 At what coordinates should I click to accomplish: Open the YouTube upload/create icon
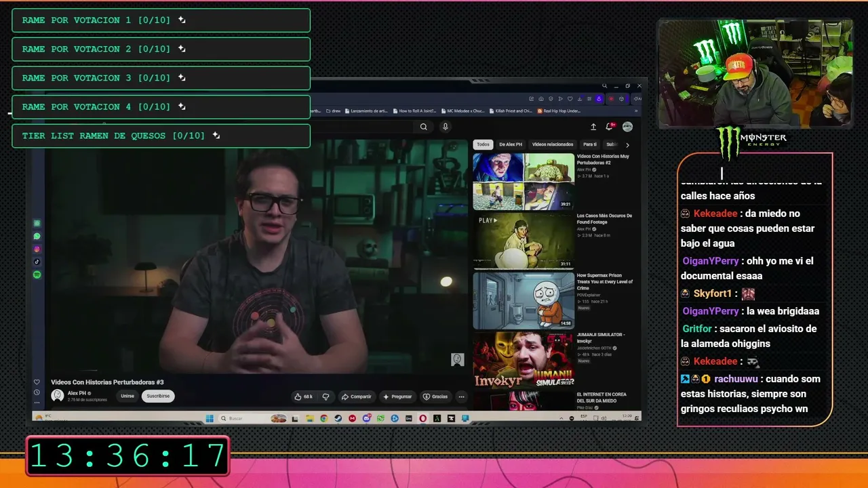click(593, 127)
